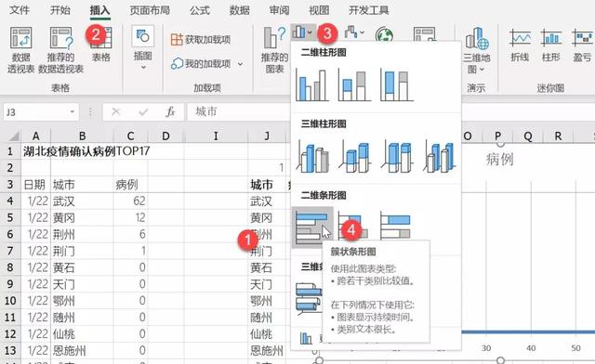This screenshot has height=364, width=595.
Task: Click 获取加载项 get add-ins
Action: 201,39
